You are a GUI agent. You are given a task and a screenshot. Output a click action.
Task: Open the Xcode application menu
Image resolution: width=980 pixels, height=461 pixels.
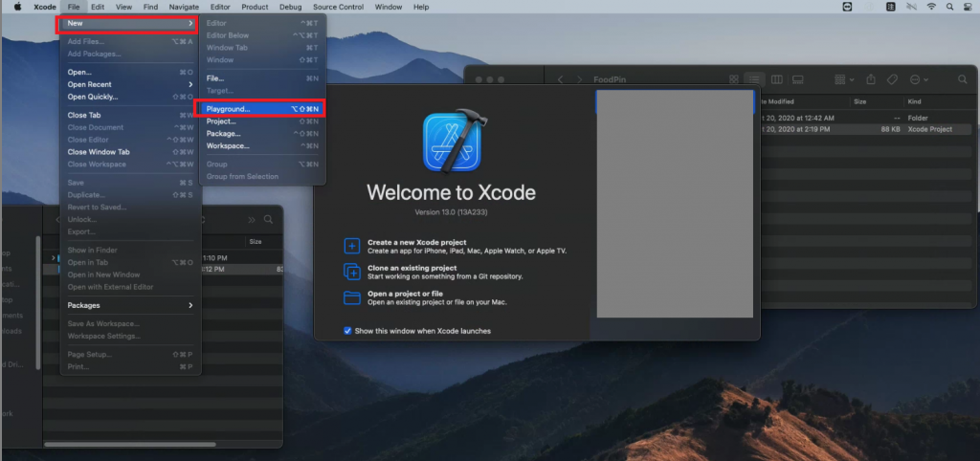click(45, 7)
